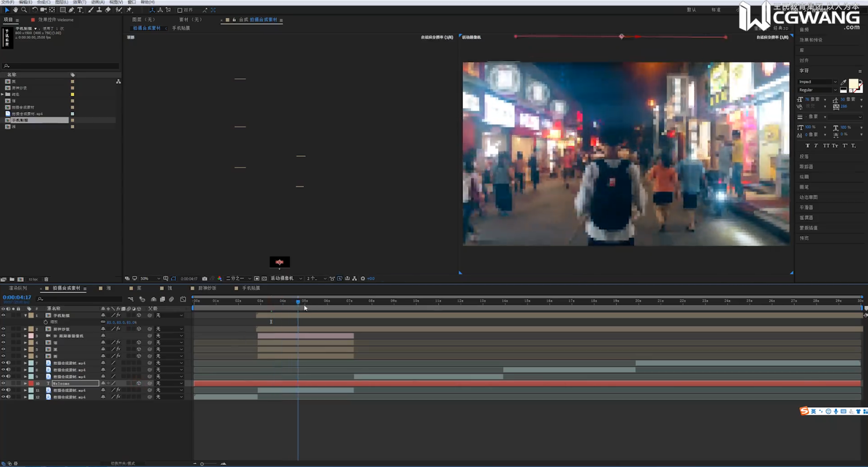Select the Selection arrow tool
This screenshot has width=868, height=467.
(x=7, y=10)
